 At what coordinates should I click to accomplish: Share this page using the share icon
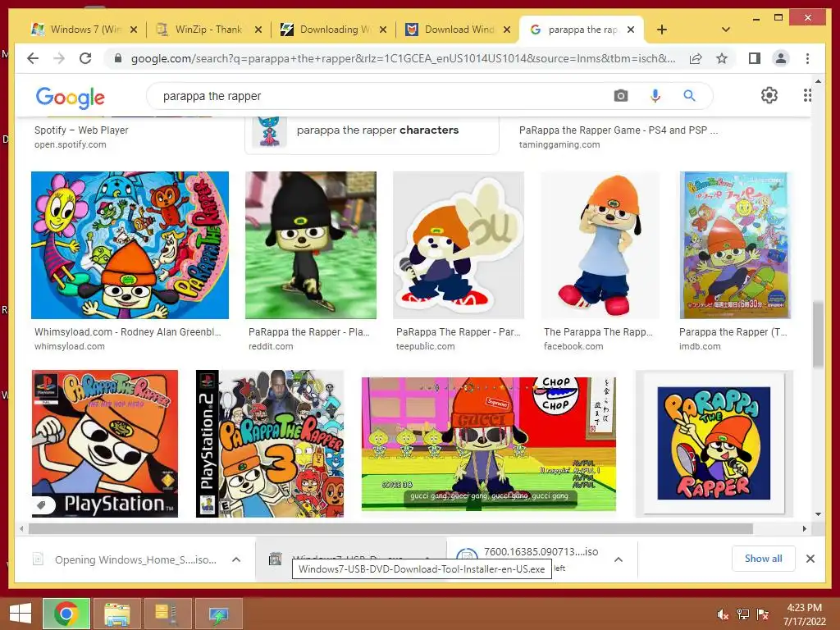click(x=696, y=58)
